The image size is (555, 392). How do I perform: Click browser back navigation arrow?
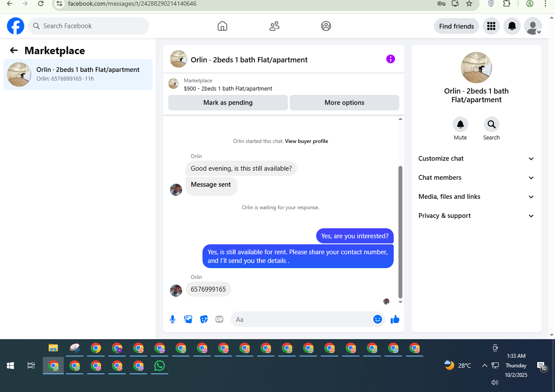[10, 3]
